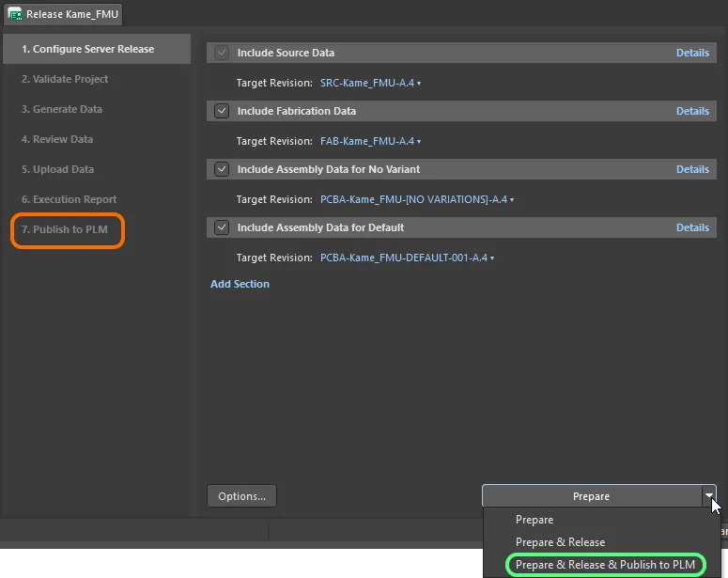The height and width of the screenshot is (578, 728).
Task: Collapse the Prepare button dropdown arrow
Action: tap(709, 496)
